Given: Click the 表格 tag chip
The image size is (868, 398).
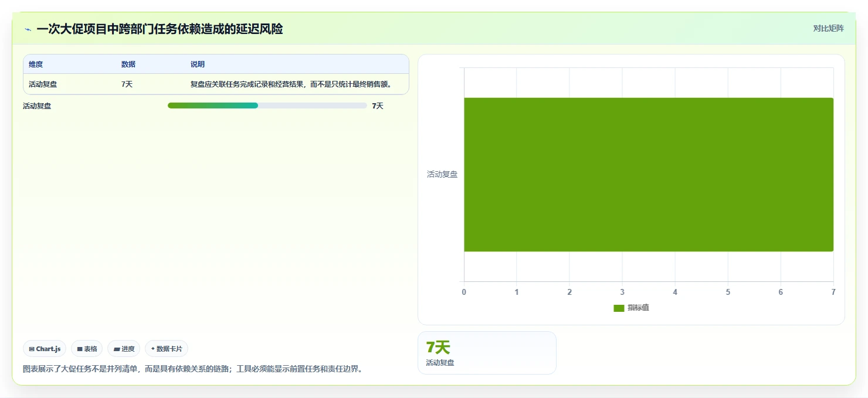Looking at the screenshot, I should coord(87,349).
